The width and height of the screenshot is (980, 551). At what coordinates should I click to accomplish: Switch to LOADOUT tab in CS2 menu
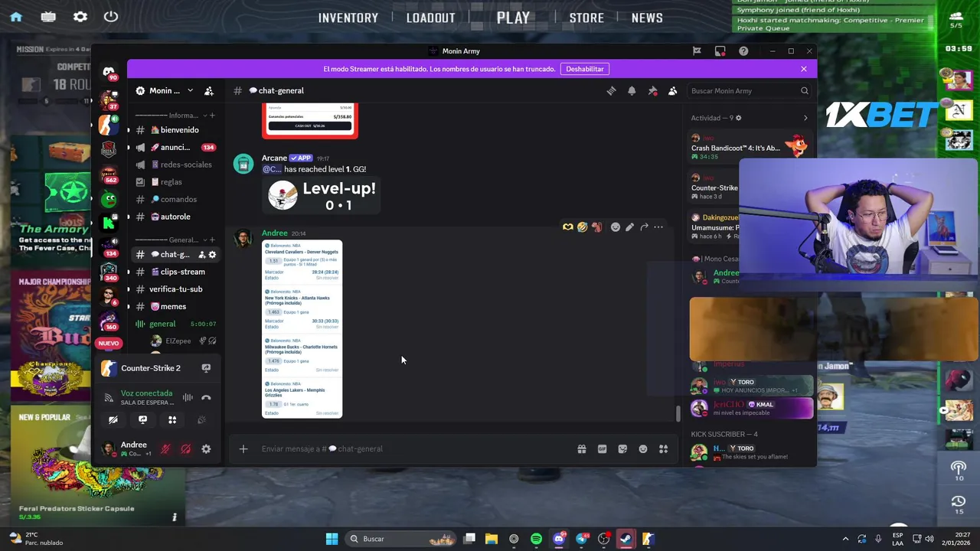coord(430,18)
